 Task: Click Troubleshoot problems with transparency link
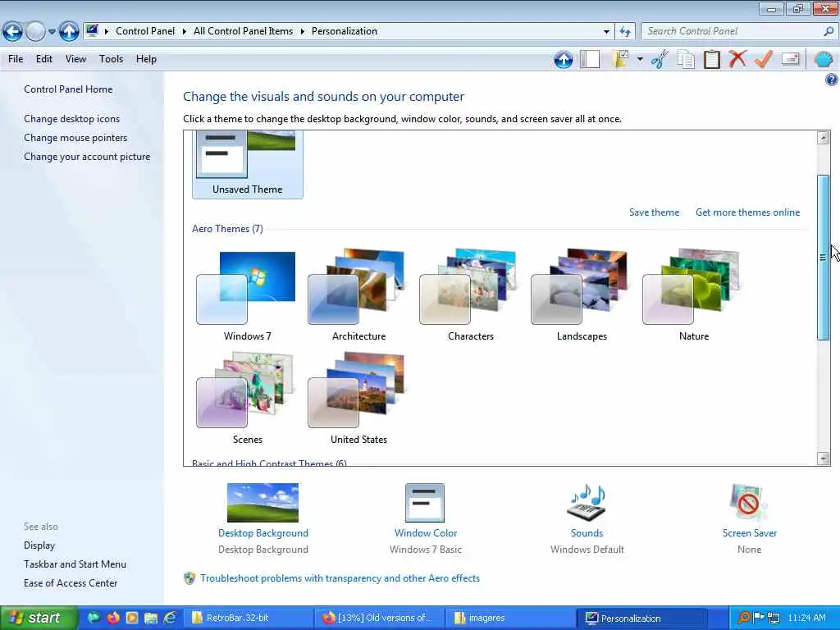click(x=340, y=578)
